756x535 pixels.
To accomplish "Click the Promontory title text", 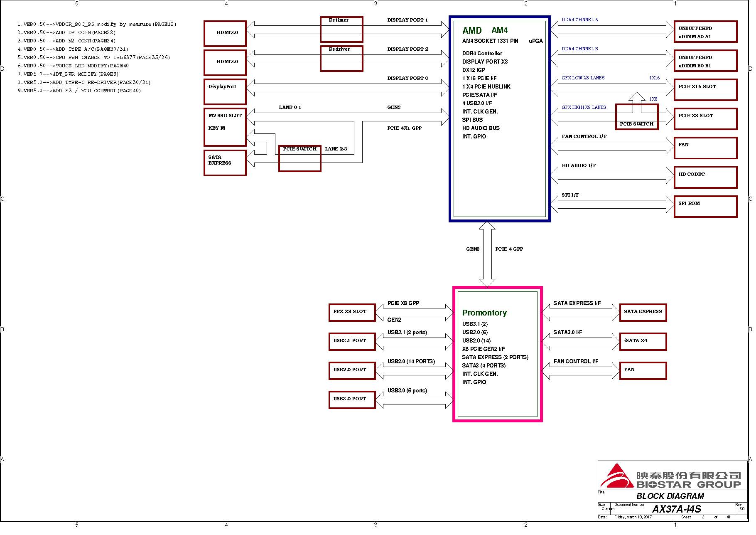I will (484, 313).
